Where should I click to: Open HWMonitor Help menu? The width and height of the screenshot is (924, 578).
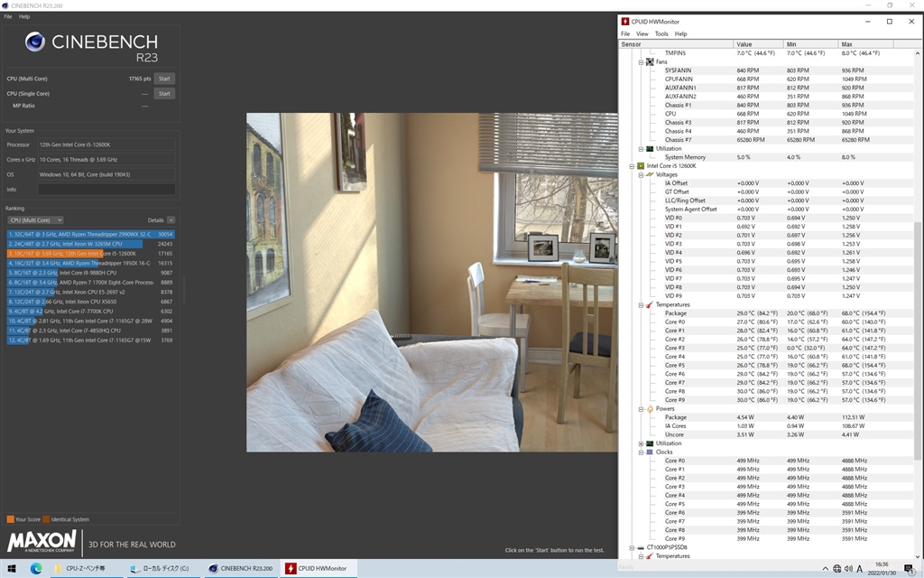coord(680,33)
